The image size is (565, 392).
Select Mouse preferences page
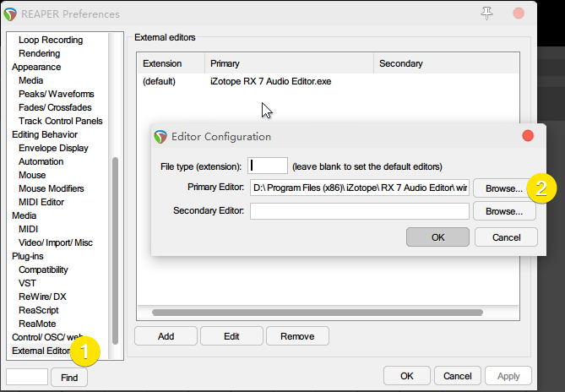[x=32, y=175]
